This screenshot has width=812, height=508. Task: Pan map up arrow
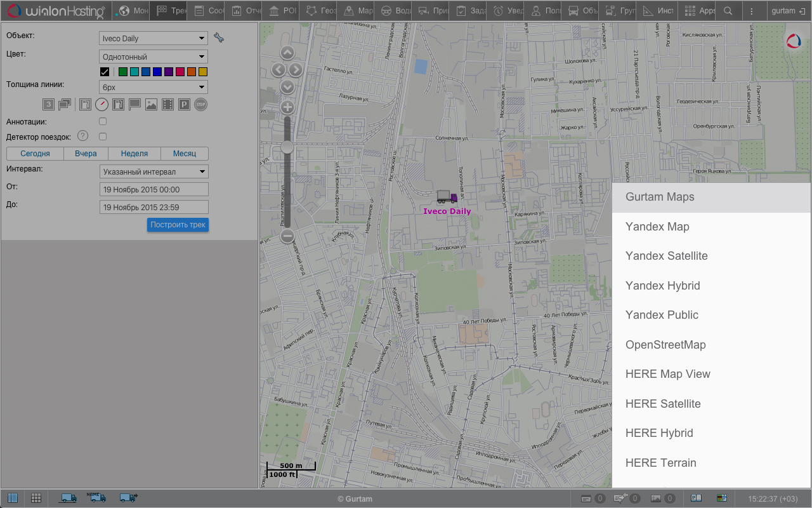(287, 53)
